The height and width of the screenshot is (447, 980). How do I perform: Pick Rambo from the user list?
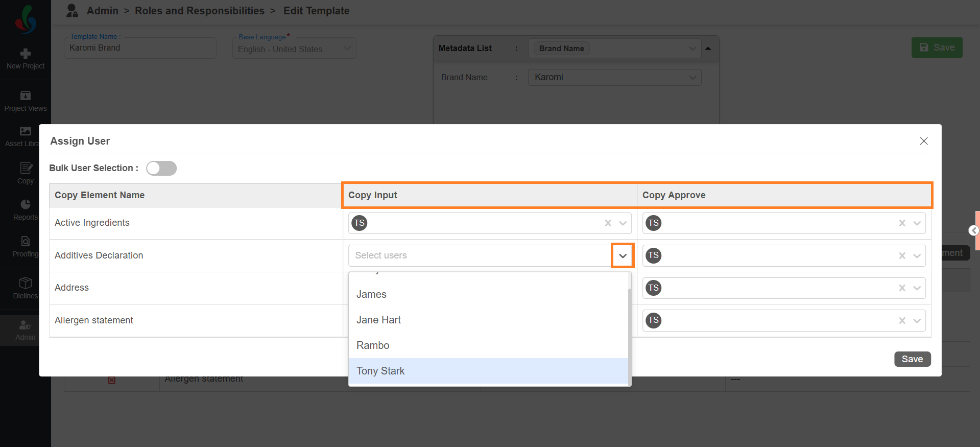[373, 346]
